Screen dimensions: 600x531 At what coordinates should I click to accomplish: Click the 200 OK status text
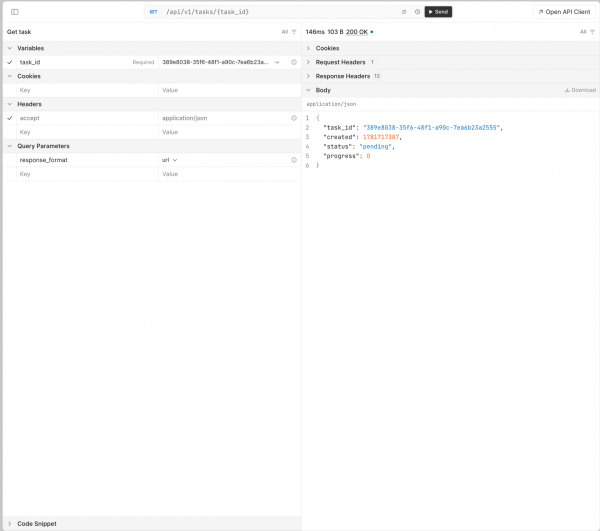(357, 32)
